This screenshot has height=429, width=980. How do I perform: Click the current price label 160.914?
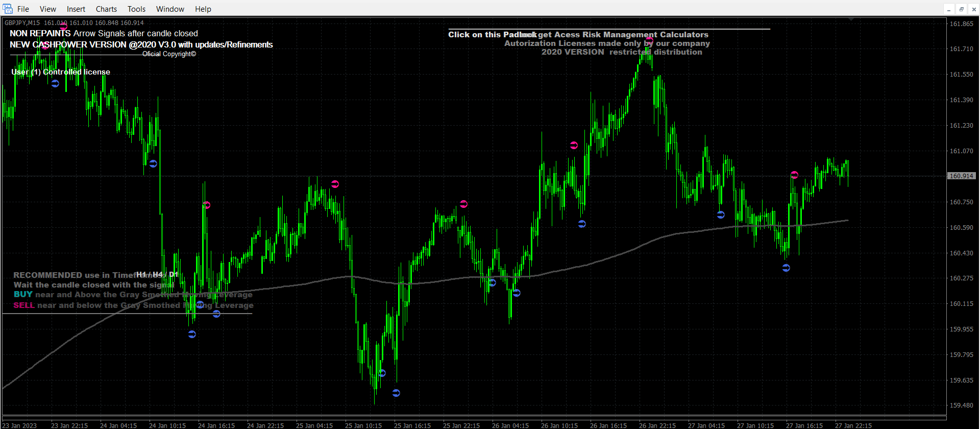961,176
